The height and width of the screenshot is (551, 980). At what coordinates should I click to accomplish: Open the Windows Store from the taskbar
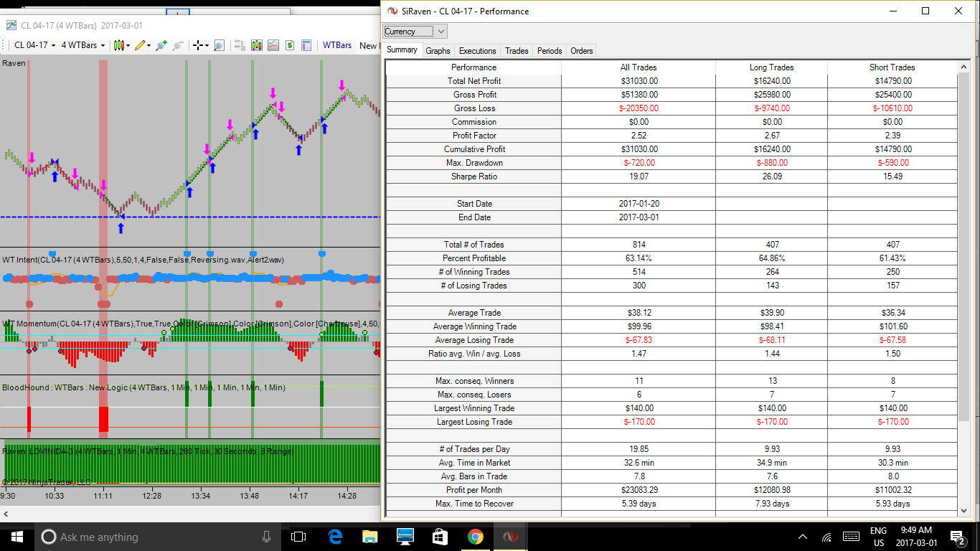440,537
